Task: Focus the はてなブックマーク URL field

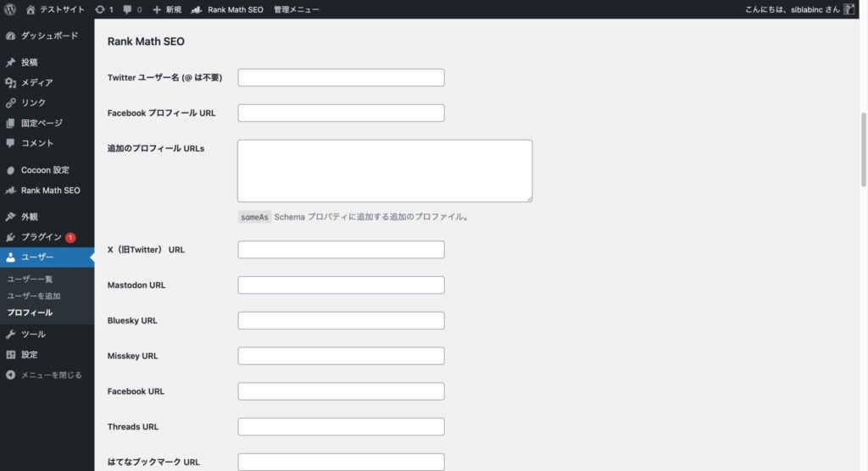Action: [341, 463]
